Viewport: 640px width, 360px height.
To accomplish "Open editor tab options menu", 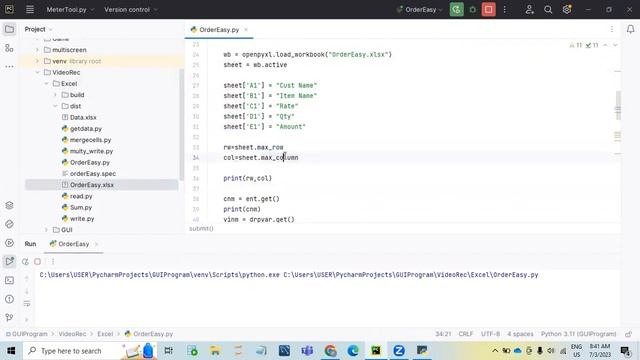I will [x=611, y=29].
